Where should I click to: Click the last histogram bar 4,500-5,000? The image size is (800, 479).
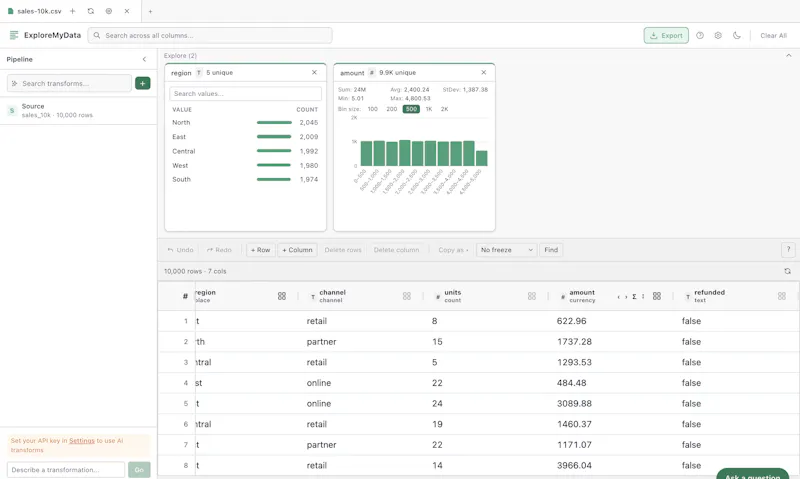(x=482, y=158)
